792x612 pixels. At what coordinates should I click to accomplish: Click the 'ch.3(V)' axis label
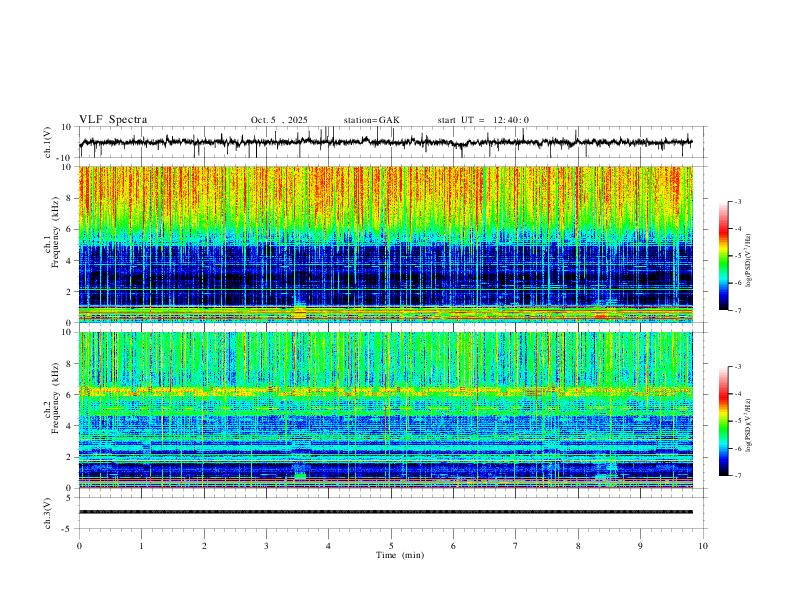click(x=48, y=513)
